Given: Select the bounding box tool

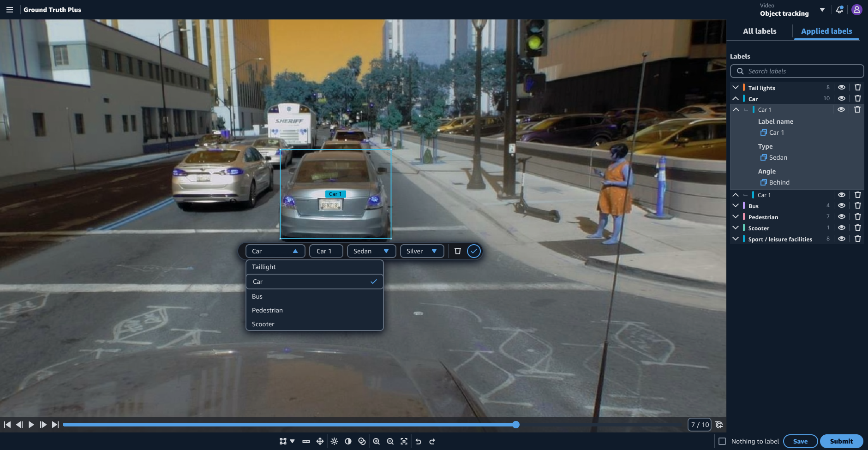Looking at the screenshot, I should pyautogui.click(x=283, y=441).
